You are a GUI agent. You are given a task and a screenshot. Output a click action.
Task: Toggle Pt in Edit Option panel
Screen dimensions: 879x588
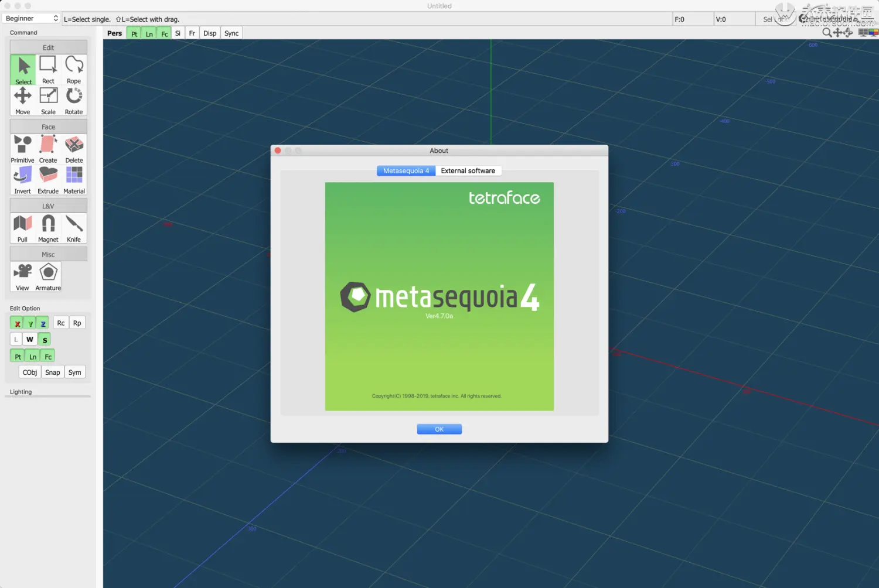click(x=18, y=356)
